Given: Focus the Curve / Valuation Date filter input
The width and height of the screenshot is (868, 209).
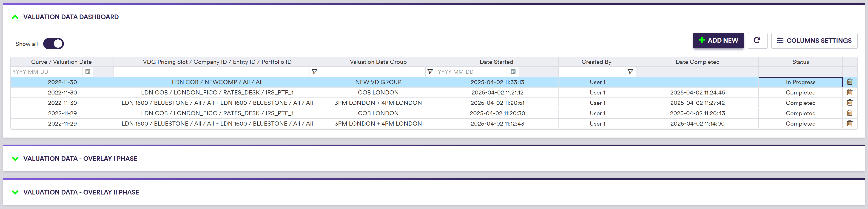Looking at the screenshot, I should [x=47, y=72].
